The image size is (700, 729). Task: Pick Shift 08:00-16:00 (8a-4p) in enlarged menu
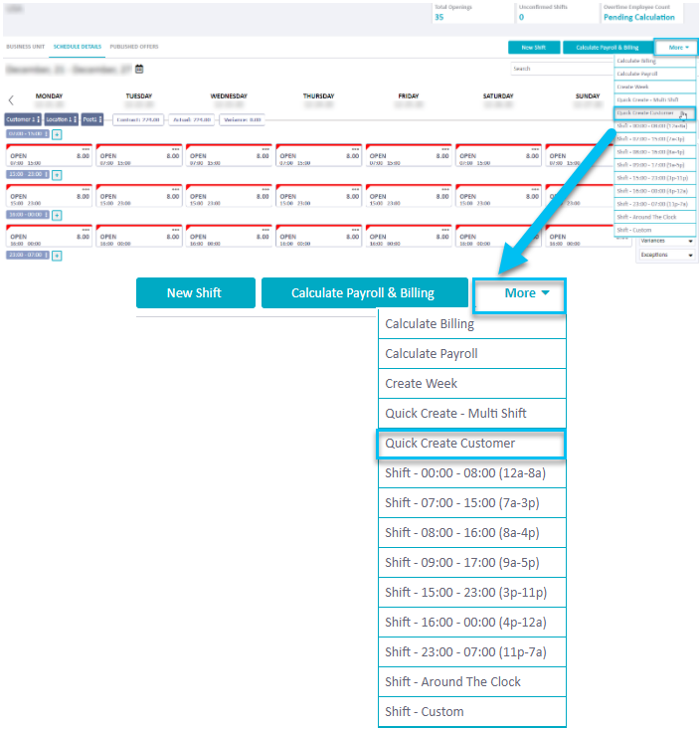pyautogui.click(x=471, y=533)
